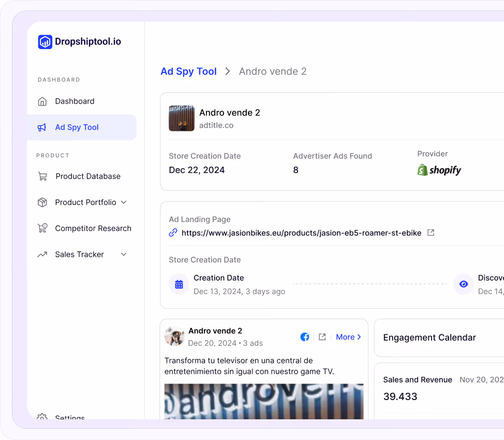Click the store name Andro vende 2 heading
Screen dimensions: 504x440
tap(230, 112)
